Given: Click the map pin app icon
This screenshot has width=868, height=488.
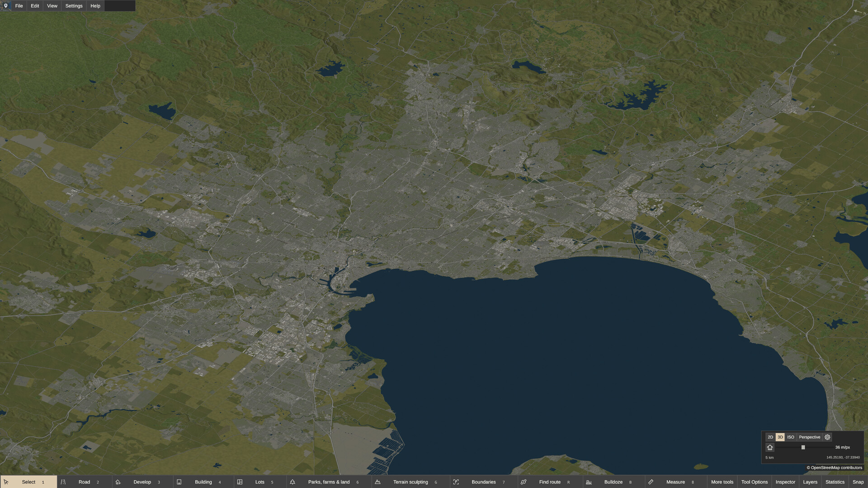Looking at the screenshot, I should pos(5,6).
